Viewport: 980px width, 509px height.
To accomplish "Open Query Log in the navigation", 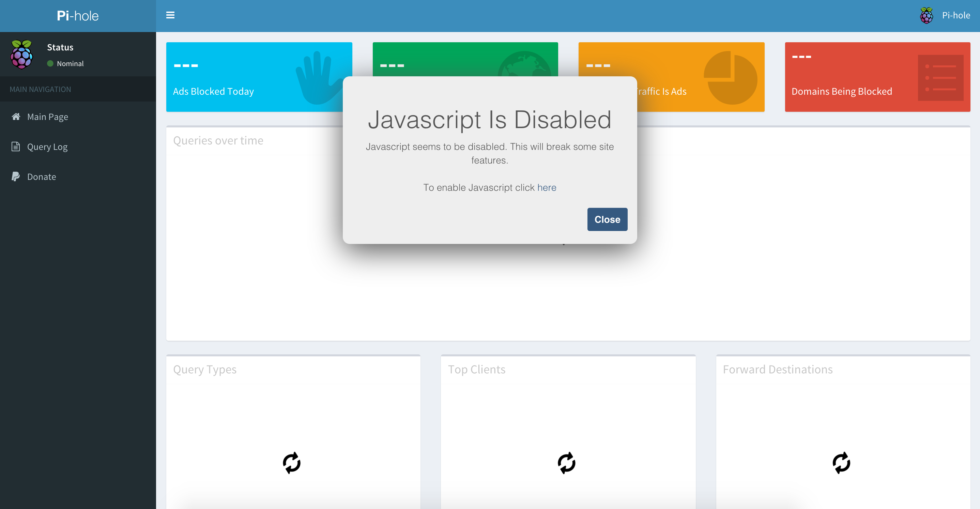I will [x=78, y=147].
